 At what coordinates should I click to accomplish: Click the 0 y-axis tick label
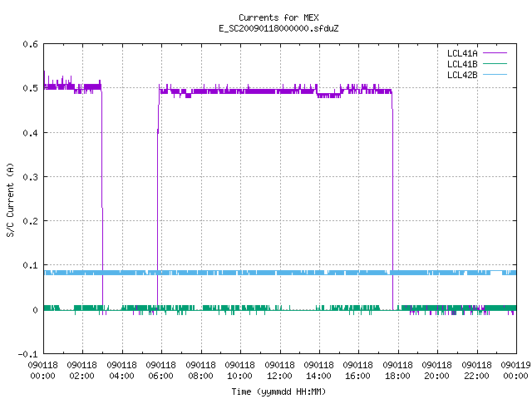(x=35, y=310)
